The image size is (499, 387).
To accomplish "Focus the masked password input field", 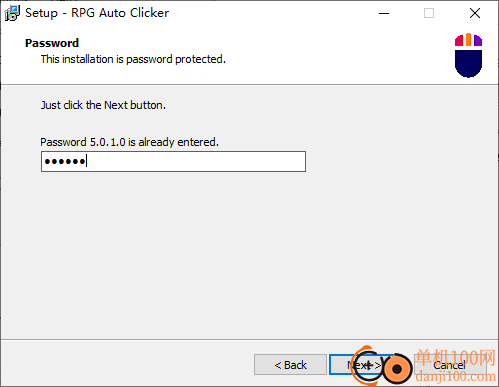I will (173, 162).
